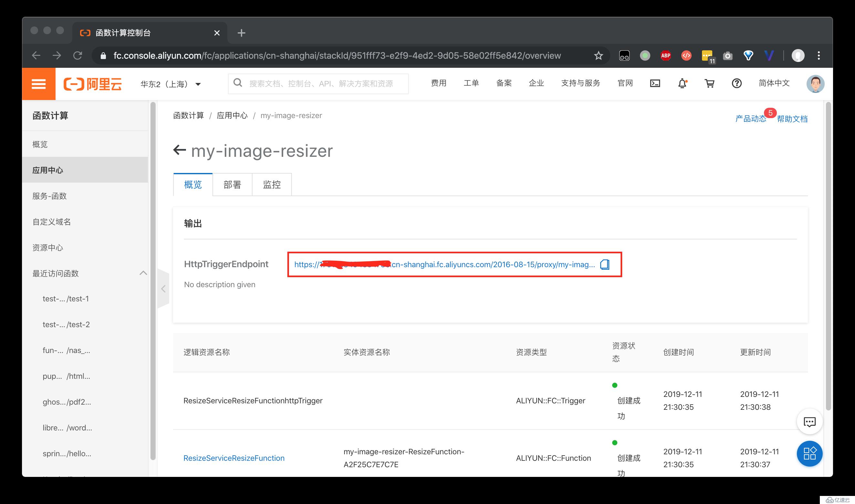Click the blue diamond-shaped extension icon
Image resolution: width=855 pixels, height=504 pixels.
pos(748,55)
